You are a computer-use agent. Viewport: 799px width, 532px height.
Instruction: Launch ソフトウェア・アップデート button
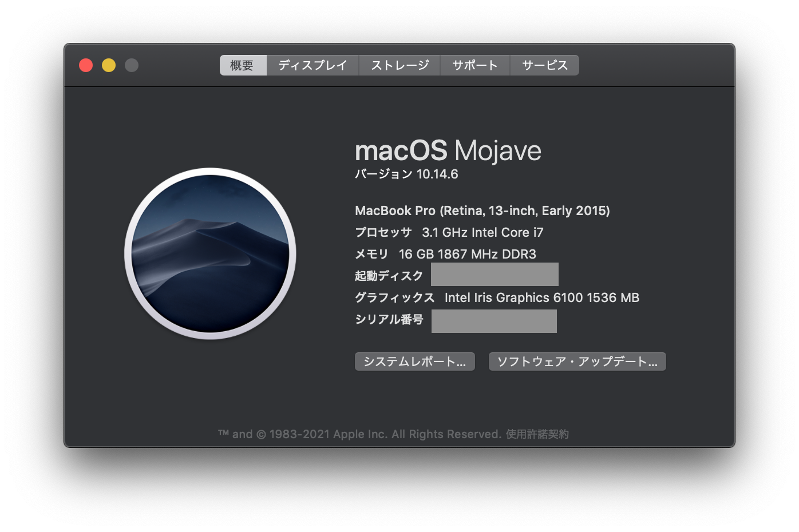coord(578,362)
